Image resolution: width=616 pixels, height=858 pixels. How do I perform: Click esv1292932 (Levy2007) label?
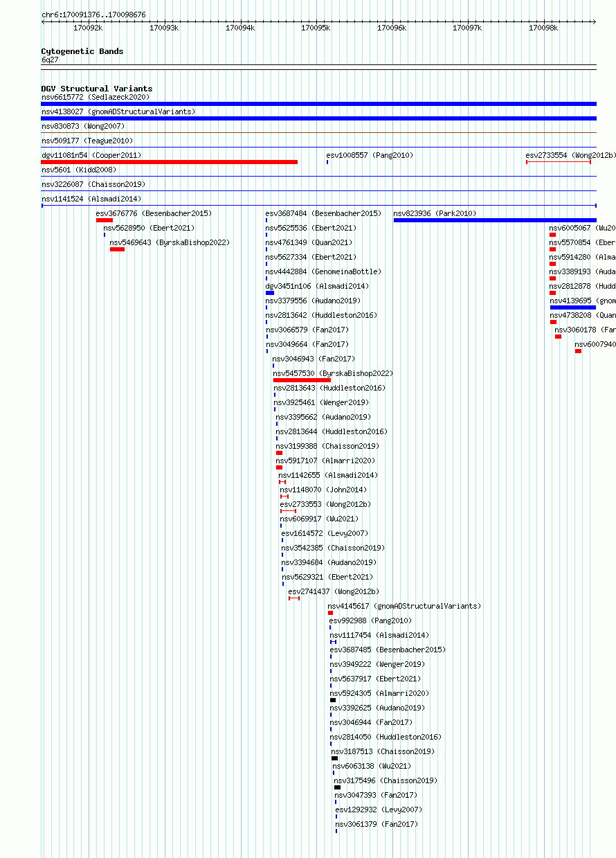click(379, 810)
